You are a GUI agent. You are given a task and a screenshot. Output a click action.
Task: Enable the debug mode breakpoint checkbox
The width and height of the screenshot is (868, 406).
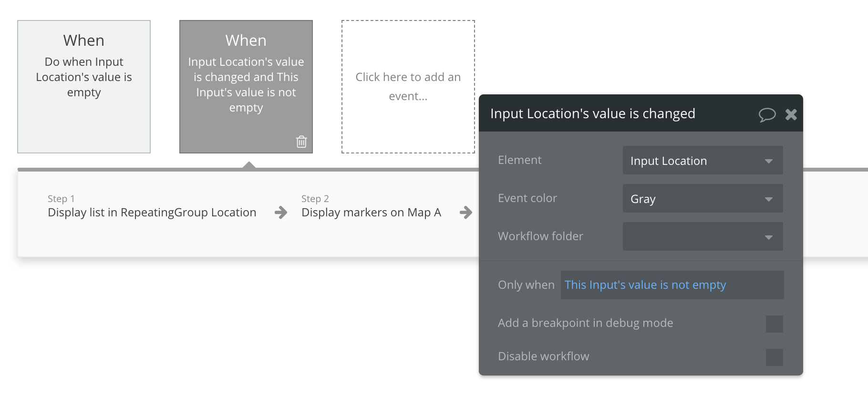(x=774, y=324)
